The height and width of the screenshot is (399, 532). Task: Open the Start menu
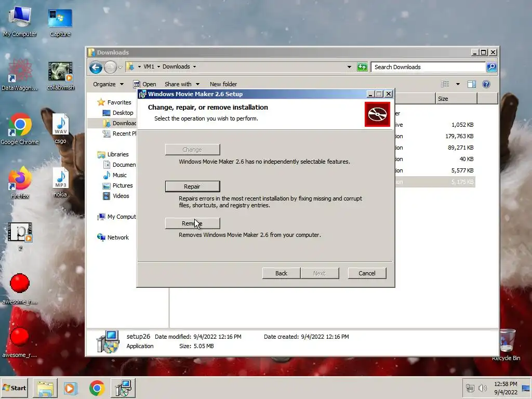(14, 388)
